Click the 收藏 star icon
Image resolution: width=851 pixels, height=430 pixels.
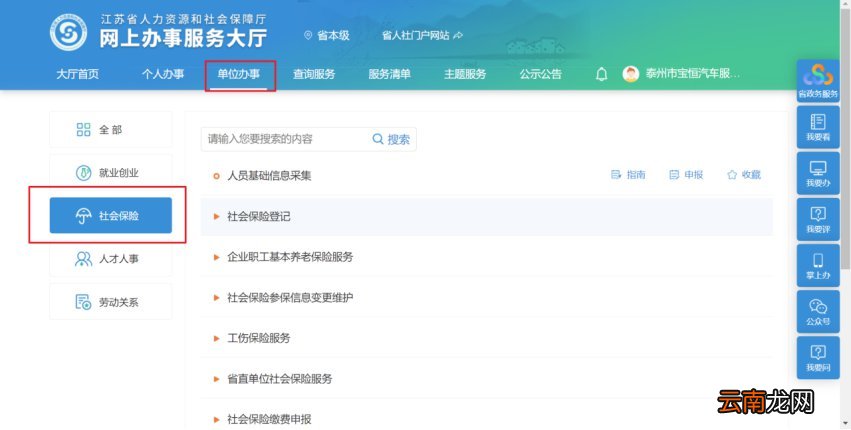(x=732, y=175)
